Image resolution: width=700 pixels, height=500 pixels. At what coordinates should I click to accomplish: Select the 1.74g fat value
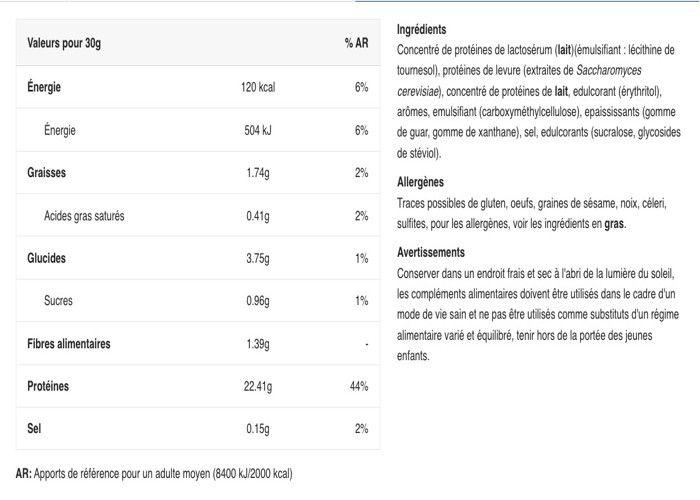pyautogui.click(x=258, y=173)
